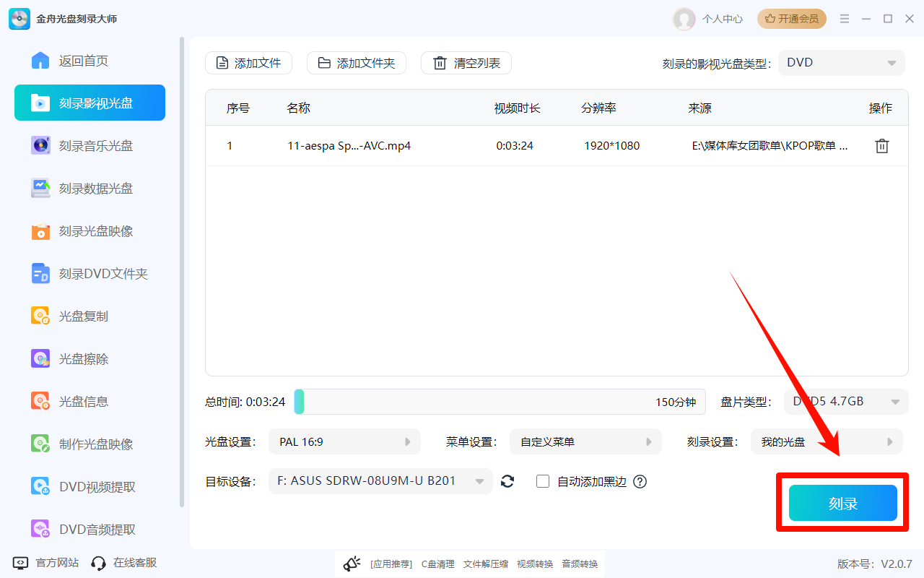
Task: Click the disc capacity progress bar
Action: click(500, 402)
